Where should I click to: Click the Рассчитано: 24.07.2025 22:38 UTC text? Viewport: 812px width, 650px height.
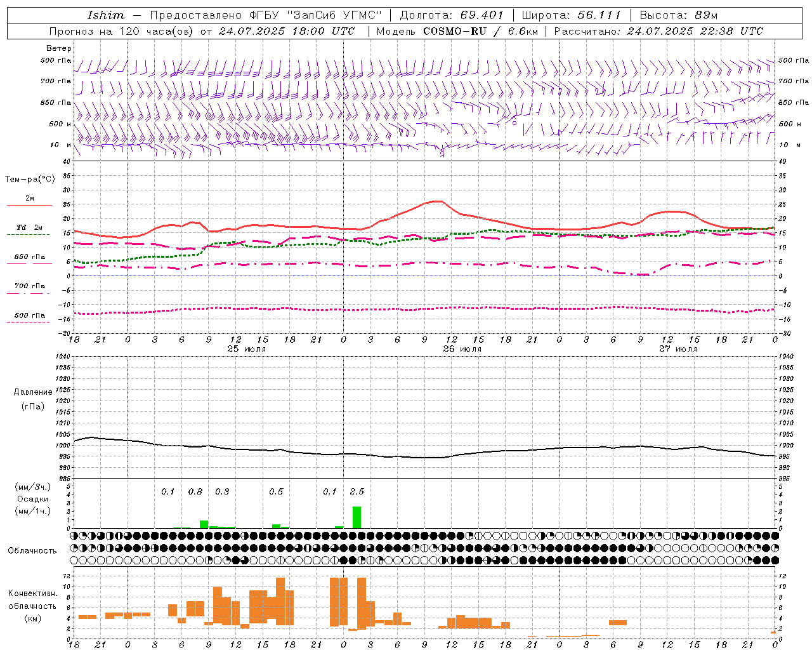pos(658,31)
